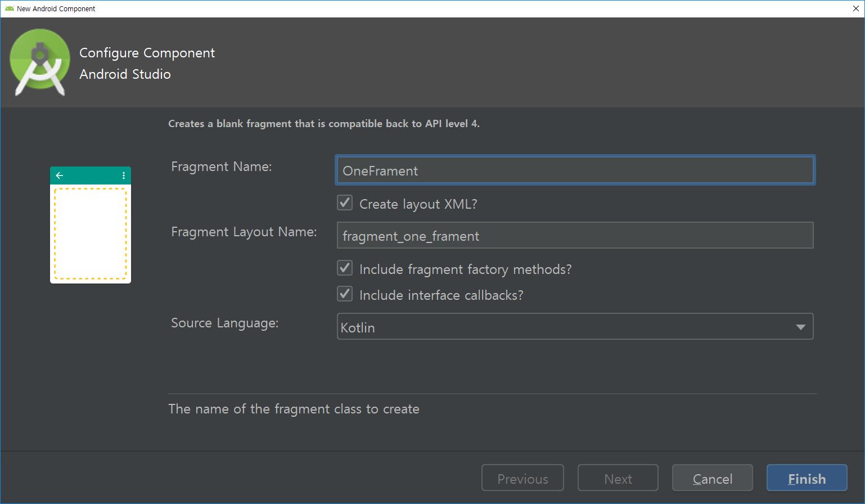The width and height of the screenshot is (865, 504).
Task: Click the 'Configure Component' heading
Action: tap(147, 53)
